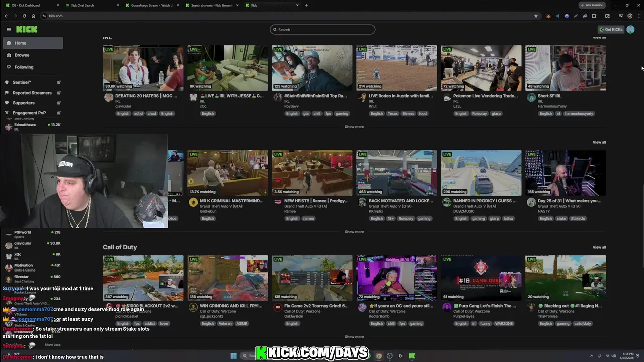Click clavicular in sidebar channel list

pos(33,245)
